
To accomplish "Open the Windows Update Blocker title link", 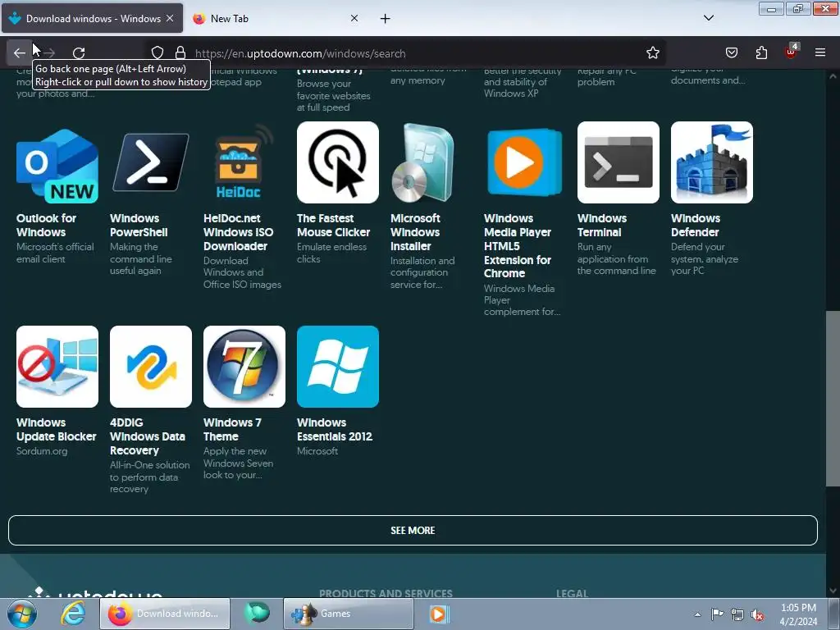I will click(57, 430).
